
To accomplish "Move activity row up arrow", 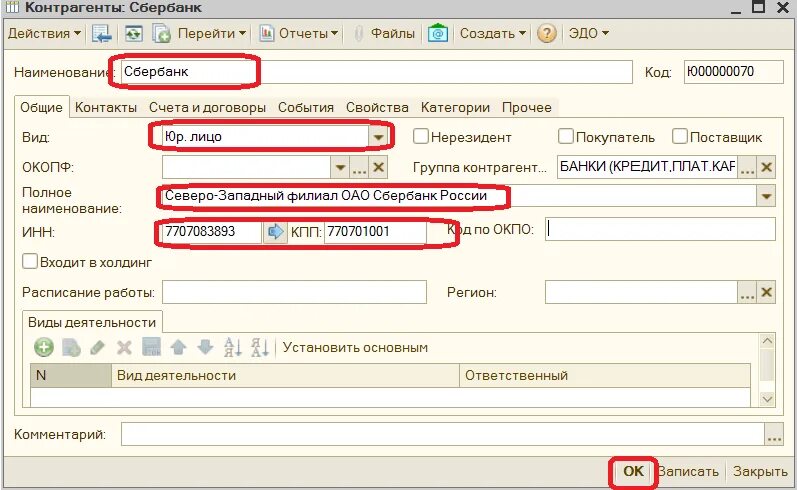I will coord(178,348).
